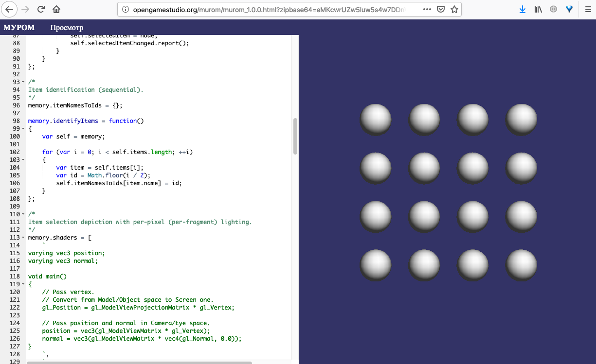Click the code editor vertical scrollbar thumb
The width and height of the screenshot is (596, 364).
295,136
